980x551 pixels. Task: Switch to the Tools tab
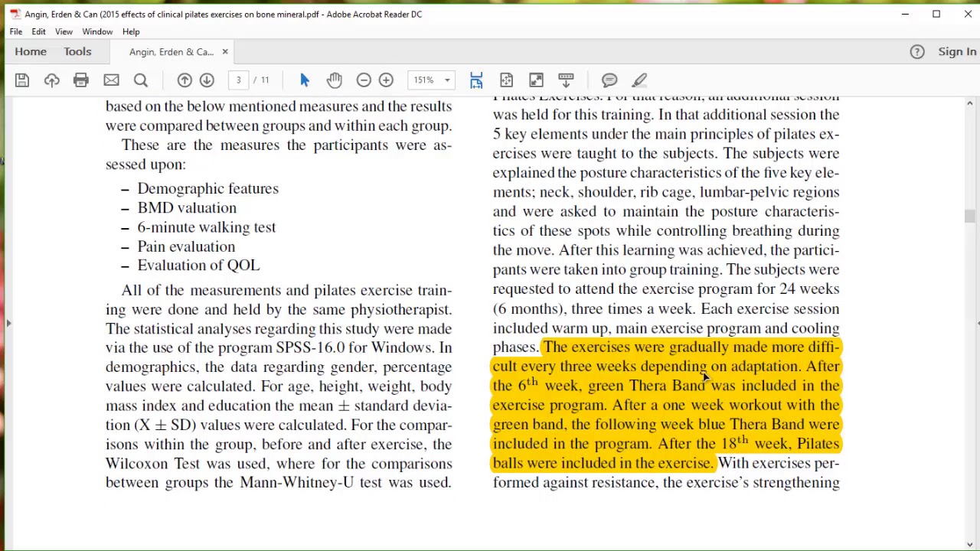[x=77, y=52]
